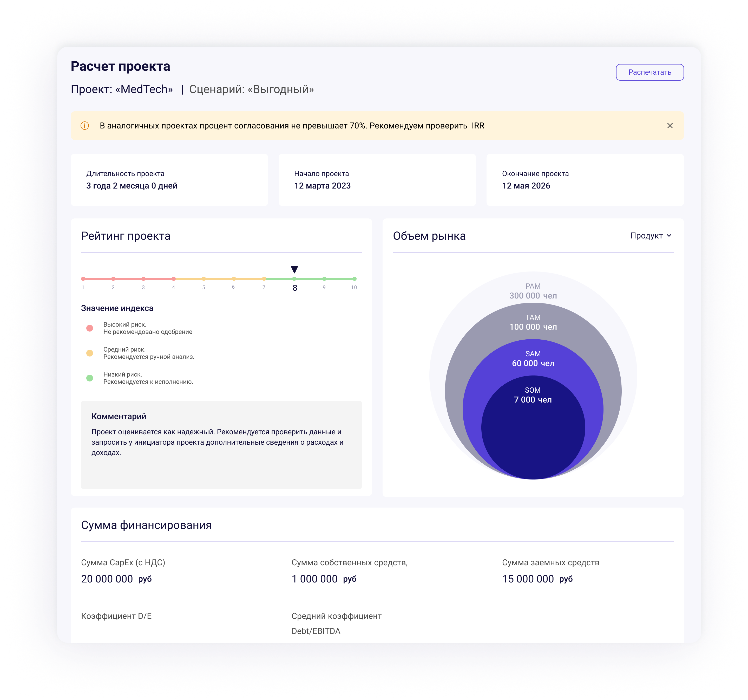748x700 pixels.
Task: Select point 10 on rating scale
Action: coord(355,279)
